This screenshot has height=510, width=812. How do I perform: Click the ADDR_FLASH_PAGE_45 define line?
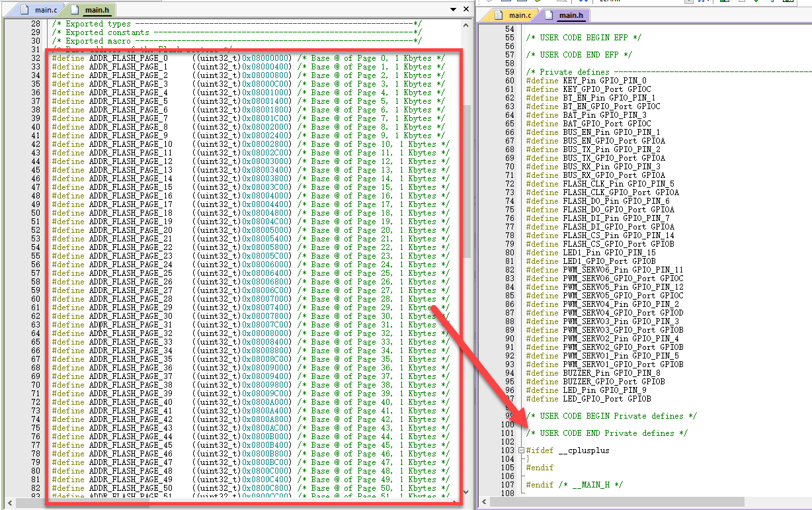click(x=251, y=445)
